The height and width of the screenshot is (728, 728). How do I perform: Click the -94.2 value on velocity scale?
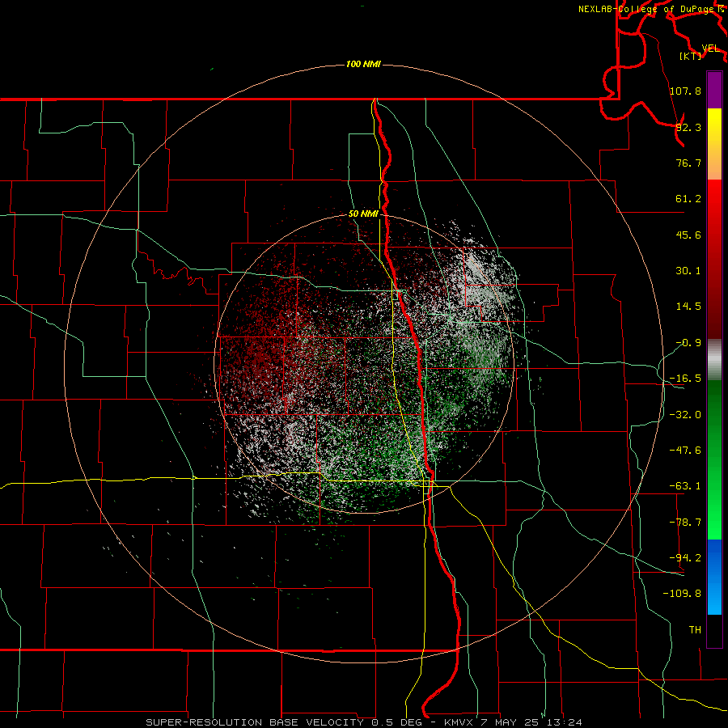pos(685,557)
